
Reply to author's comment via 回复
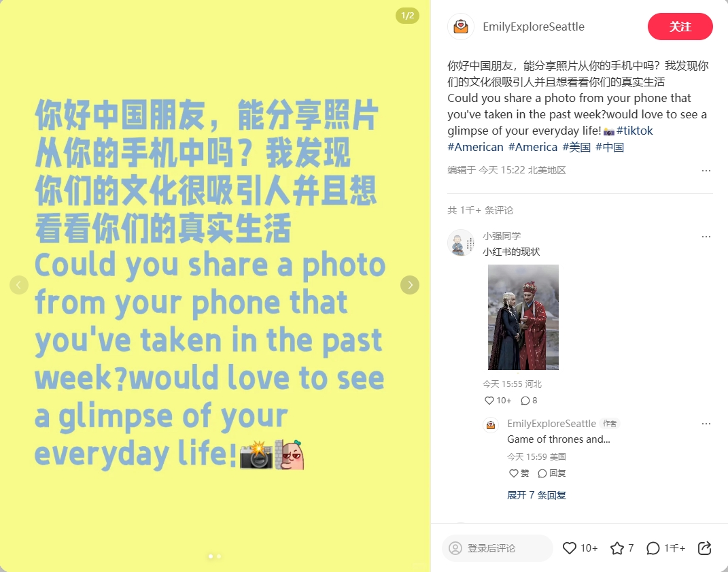click(551, 473)
